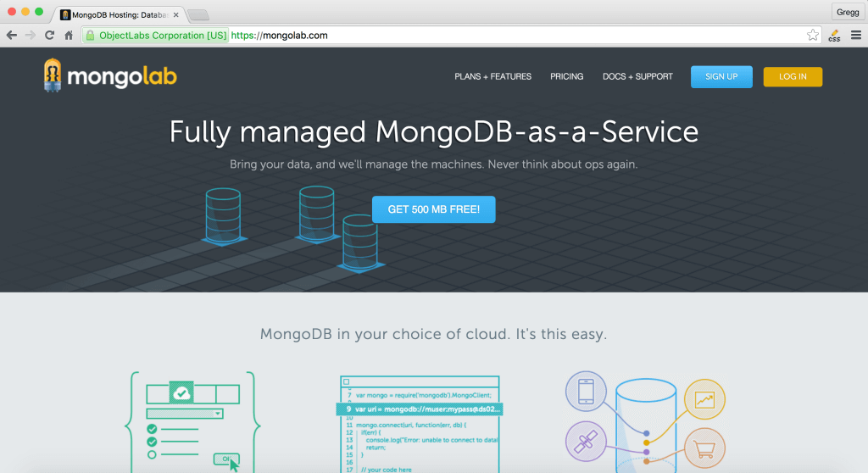Screen dimensions: 868x473
Task: Open the PRICING page link
Action: coord(566,76)
